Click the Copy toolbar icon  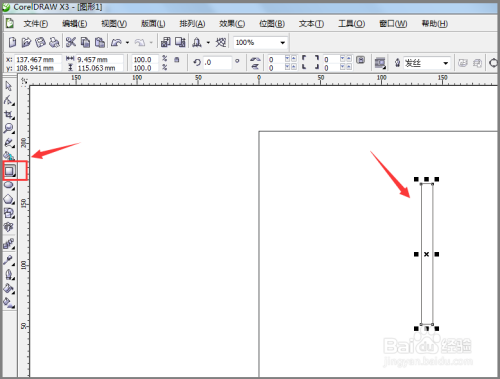coord(85,42)
